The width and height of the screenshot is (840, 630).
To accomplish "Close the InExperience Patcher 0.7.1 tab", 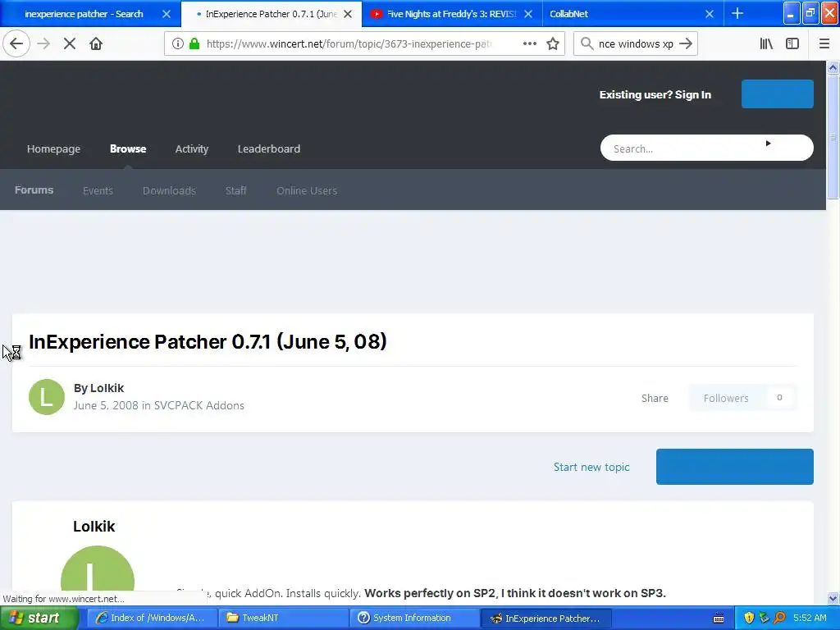I will (348, 14).
